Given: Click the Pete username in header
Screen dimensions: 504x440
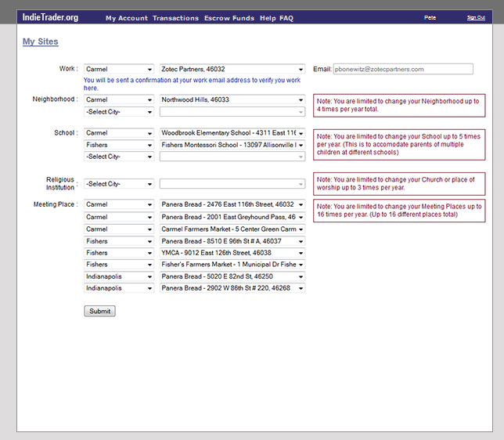Looking at the screenshot, I should (x=430, y=17).
